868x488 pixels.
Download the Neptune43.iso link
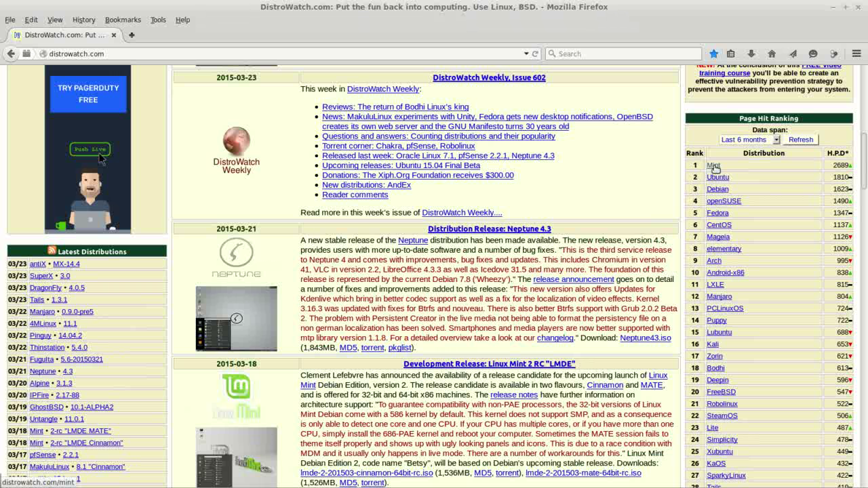(645, 338)
